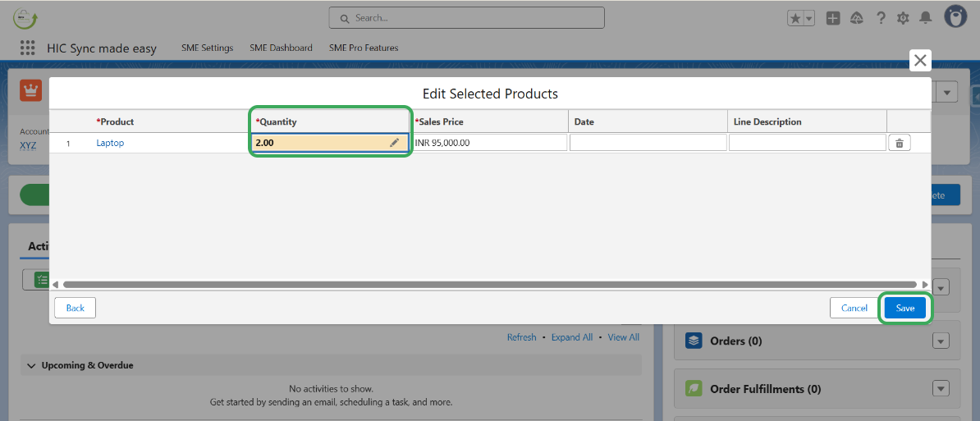Switch to the SME Dashboard tab

coord(281,48)
